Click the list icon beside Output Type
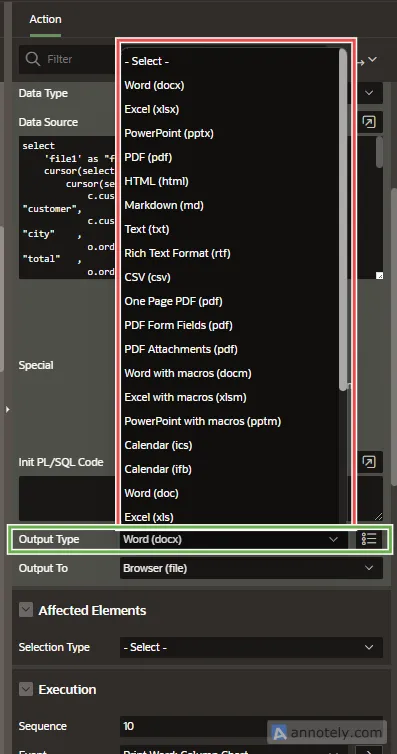This screenshot has width=397, height=754. pyautogui.click(x=369, y=539)
